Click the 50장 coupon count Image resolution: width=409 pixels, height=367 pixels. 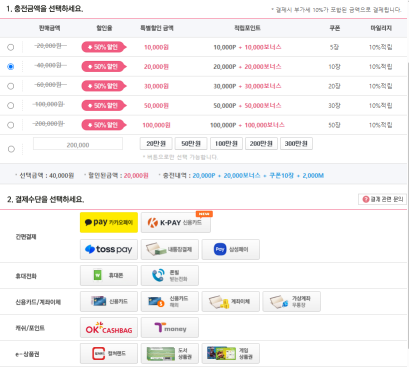click(x=334, y=125)
